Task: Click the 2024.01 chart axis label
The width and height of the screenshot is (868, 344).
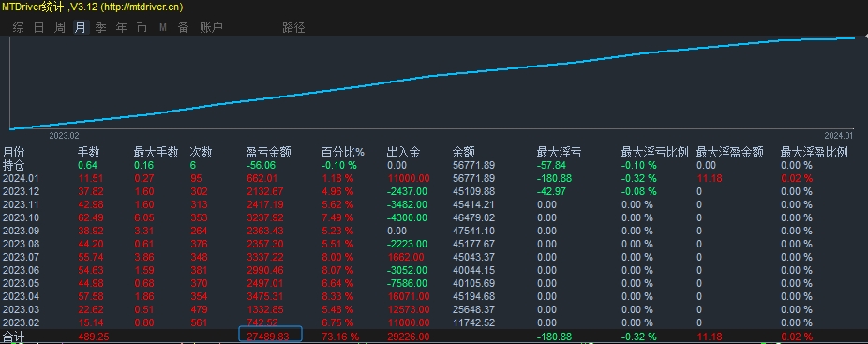Action: pos(839,136)
